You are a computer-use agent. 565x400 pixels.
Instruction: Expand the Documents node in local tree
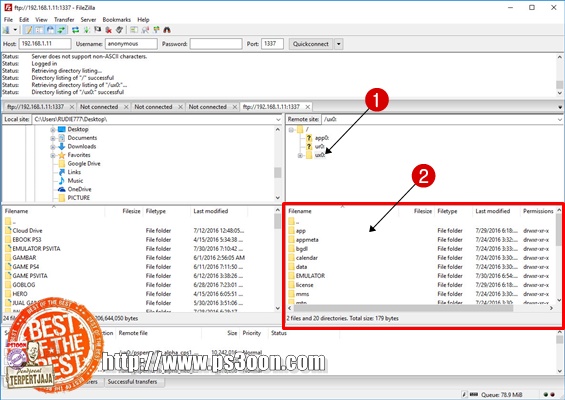[x=53, y=138]
